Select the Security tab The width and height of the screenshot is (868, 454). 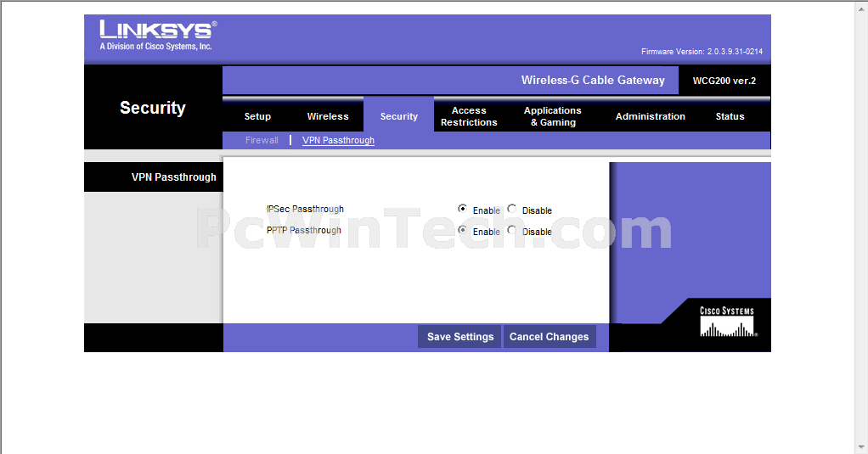coord(398,116)
